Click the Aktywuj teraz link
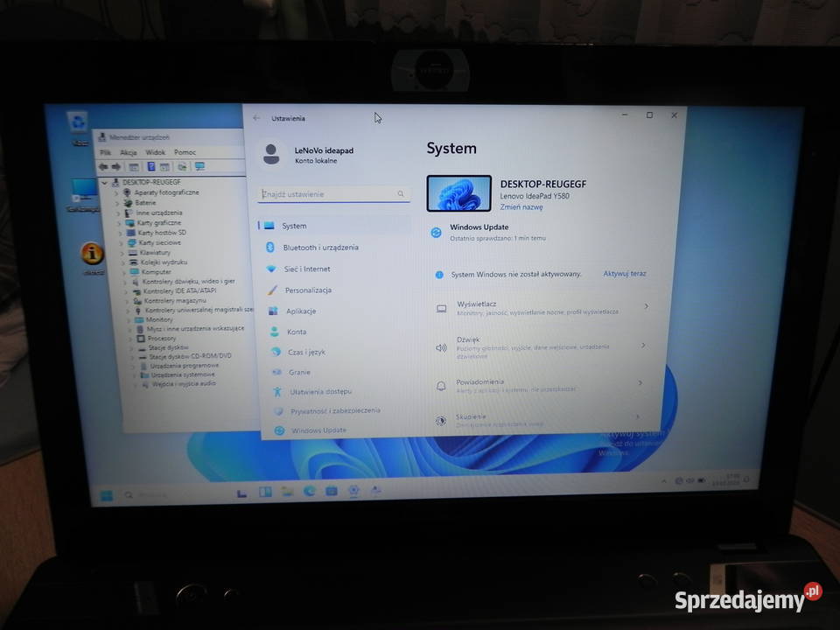 [x=625, y=273]
